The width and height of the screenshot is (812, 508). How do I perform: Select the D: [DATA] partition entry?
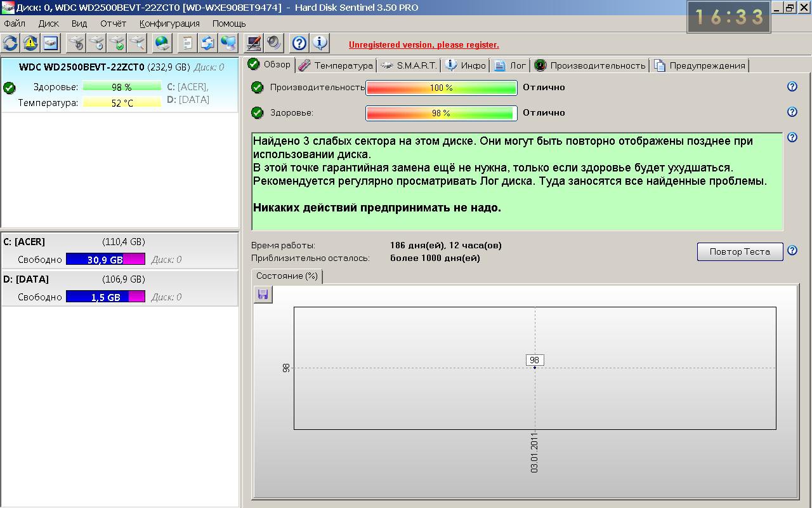coord(120,288)
